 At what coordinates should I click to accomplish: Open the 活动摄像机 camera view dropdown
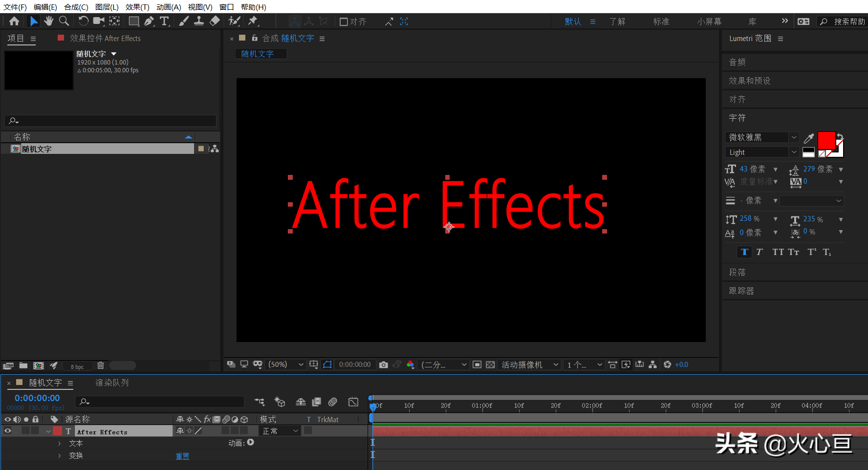(530, 364)
